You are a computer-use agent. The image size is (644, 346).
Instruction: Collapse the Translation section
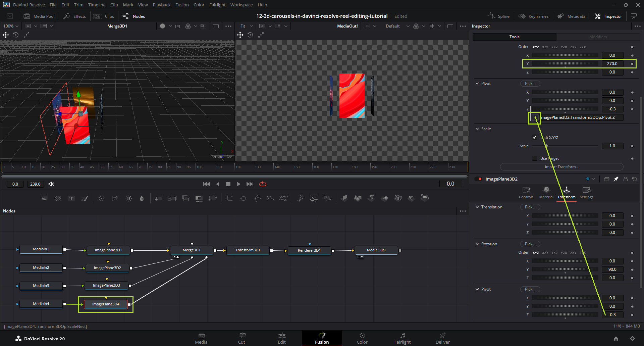pyautogui.click(x=477, y=207)
